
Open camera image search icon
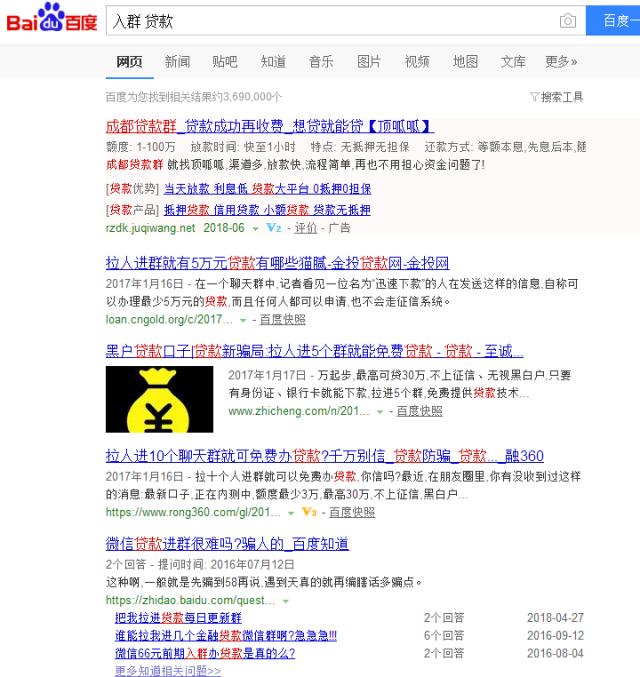[567, 21]
